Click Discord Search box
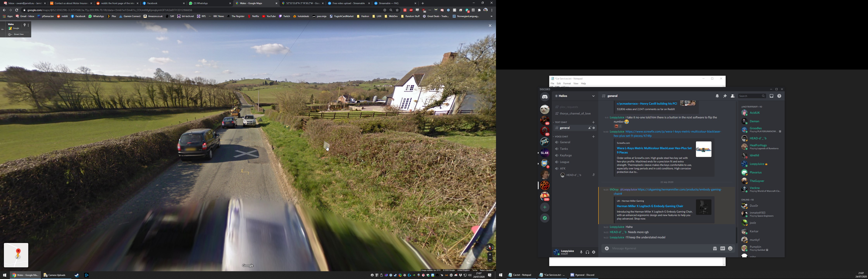Screen dimensions: 868x279 click(752, 96)
